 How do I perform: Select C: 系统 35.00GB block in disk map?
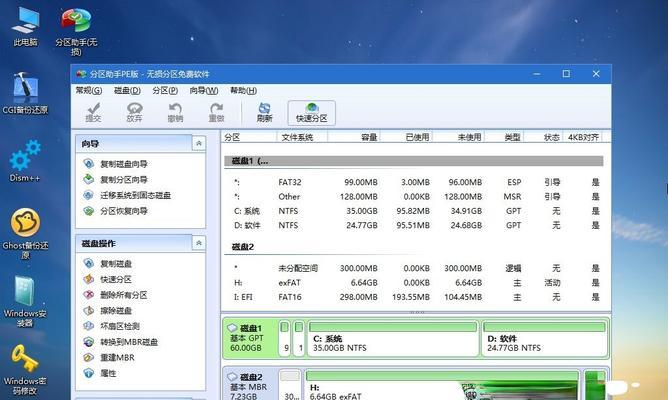[x=393, y=338]
